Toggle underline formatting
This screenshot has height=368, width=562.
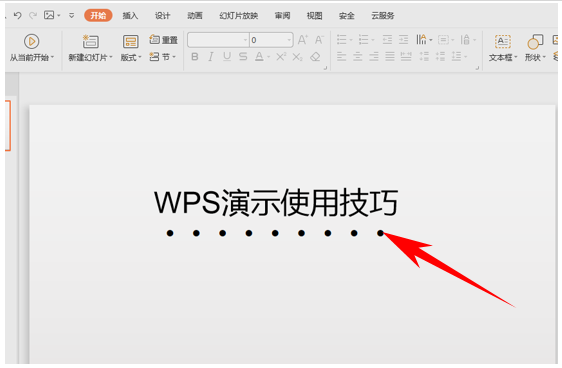click(x=227, y=57)
